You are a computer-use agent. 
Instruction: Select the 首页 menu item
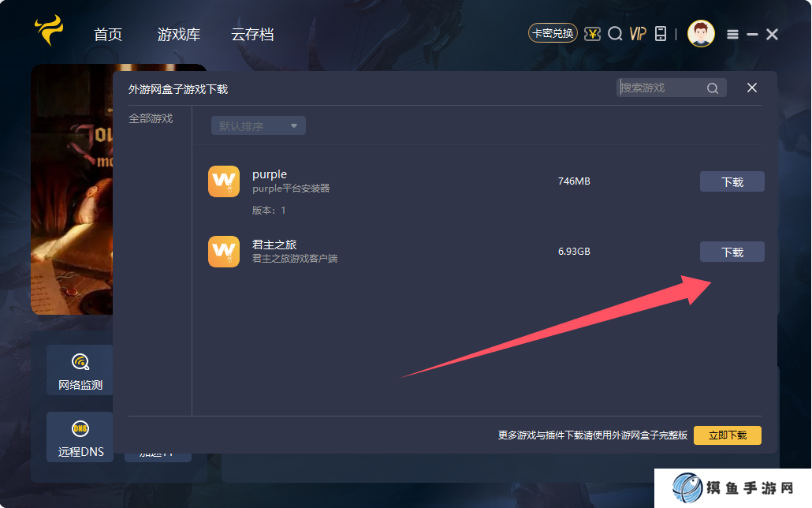[107, 34]
